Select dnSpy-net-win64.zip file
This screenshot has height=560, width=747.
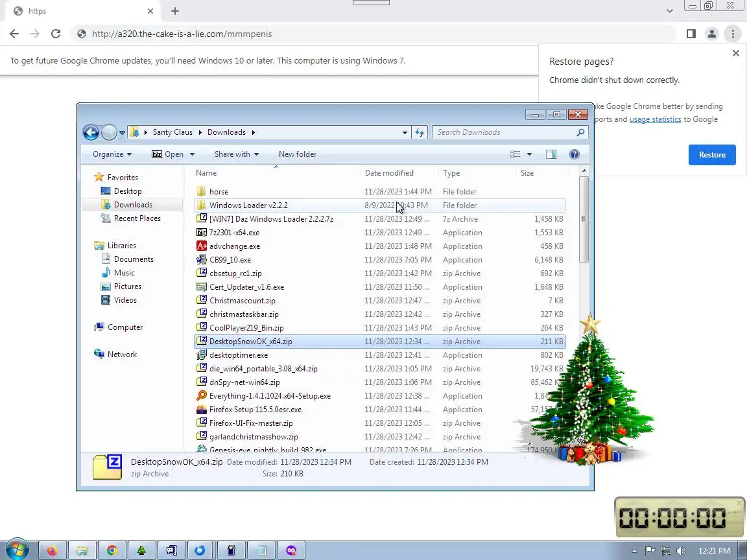(x=380, y=382)
